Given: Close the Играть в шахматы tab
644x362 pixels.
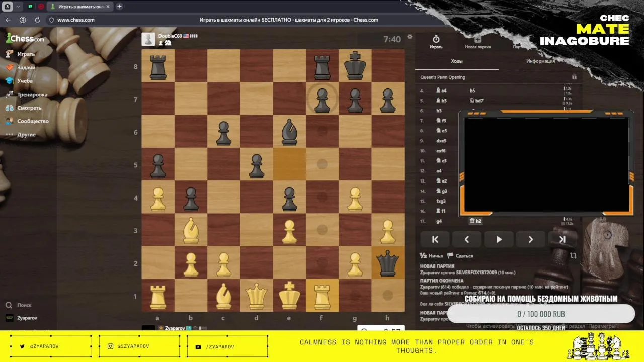Looking at the screenshot, I should click(x=108, y=7).
